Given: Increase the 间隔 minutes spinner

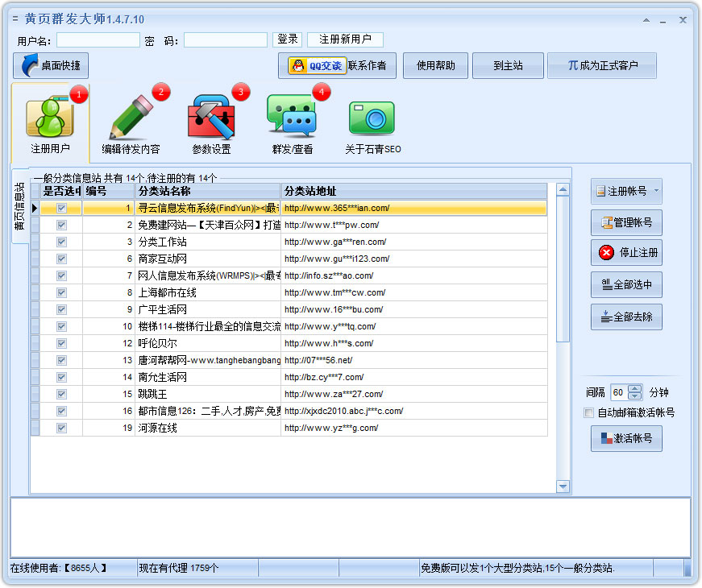Looking at the screenshot, I should pyautogui.click(x=635, y=389).
